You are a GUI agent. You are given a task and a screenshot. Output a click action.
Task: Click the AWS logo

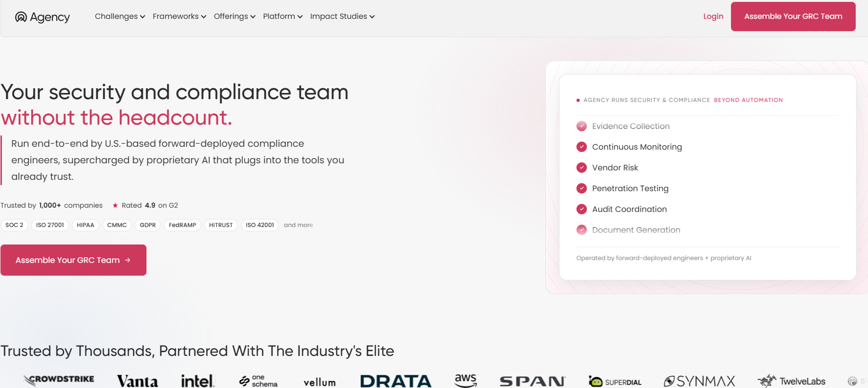pos(465,380)
